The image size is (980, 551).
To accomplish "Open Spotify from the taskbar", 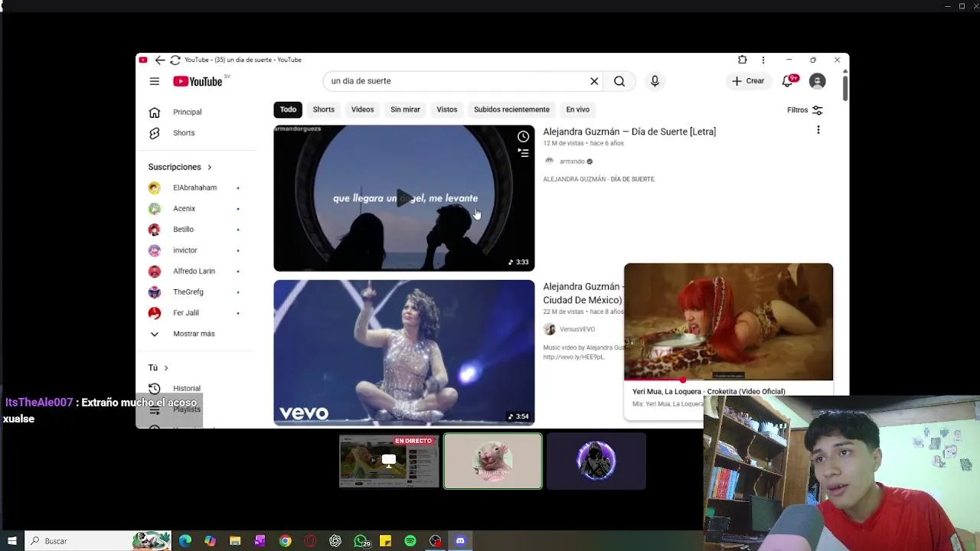I will click(x=410, y=541).
